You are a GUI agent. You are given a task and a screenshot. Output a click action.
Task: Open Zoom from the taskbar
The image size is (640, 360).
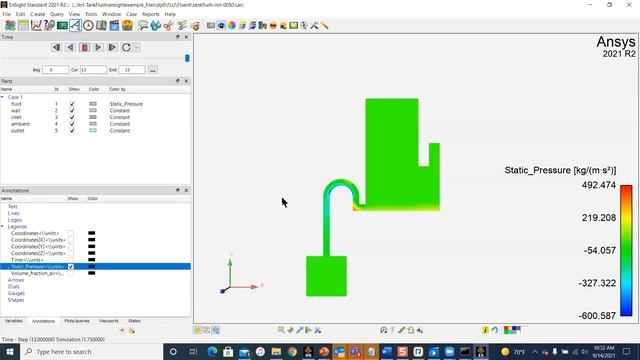point(449,351)
